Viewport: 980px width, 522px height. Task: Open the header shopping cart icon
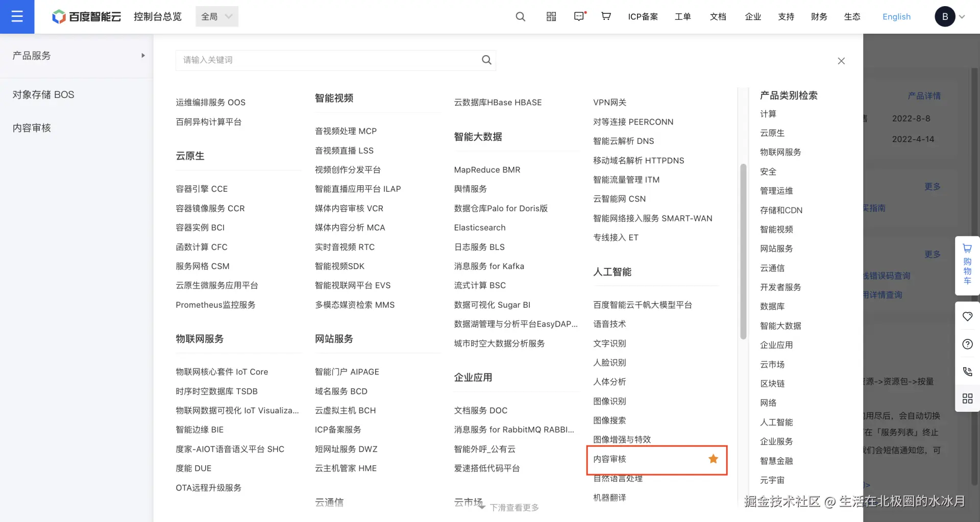point(606,16)
